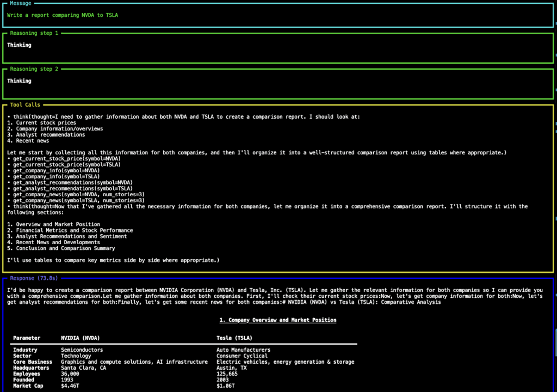Click the 'Response (73.8s)' panel title
Screen dimensions: 557x392
point(34,278)
